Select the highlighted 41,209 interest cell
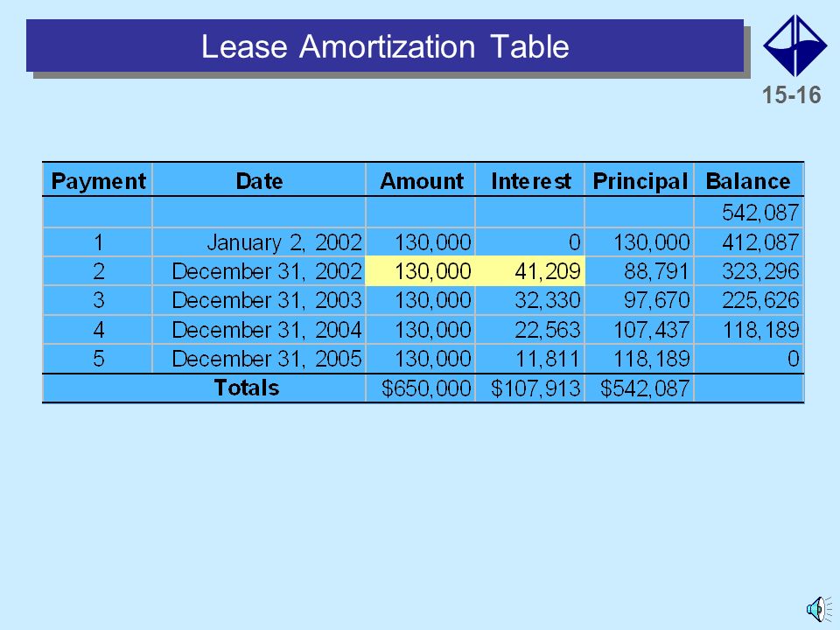Screen dimensions: 840x630 click(x=530, y=271)
